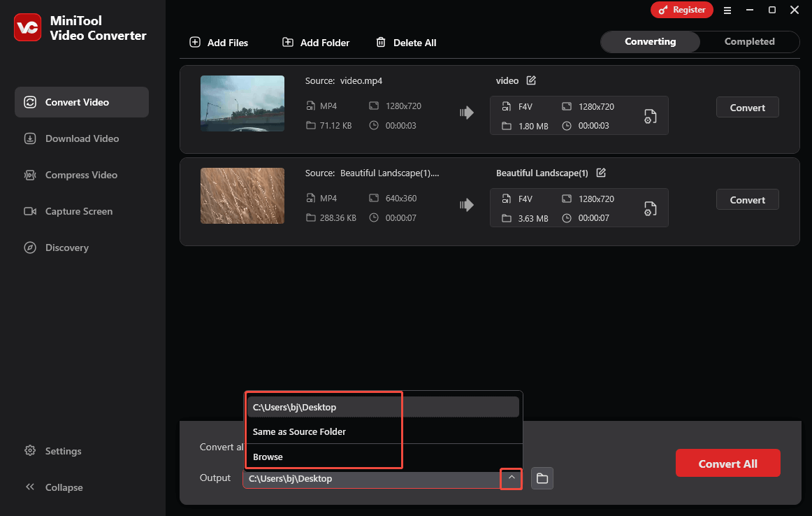The image size is (812, 516).
Task: Click F4V target format of video
Action: coord(525,107)
